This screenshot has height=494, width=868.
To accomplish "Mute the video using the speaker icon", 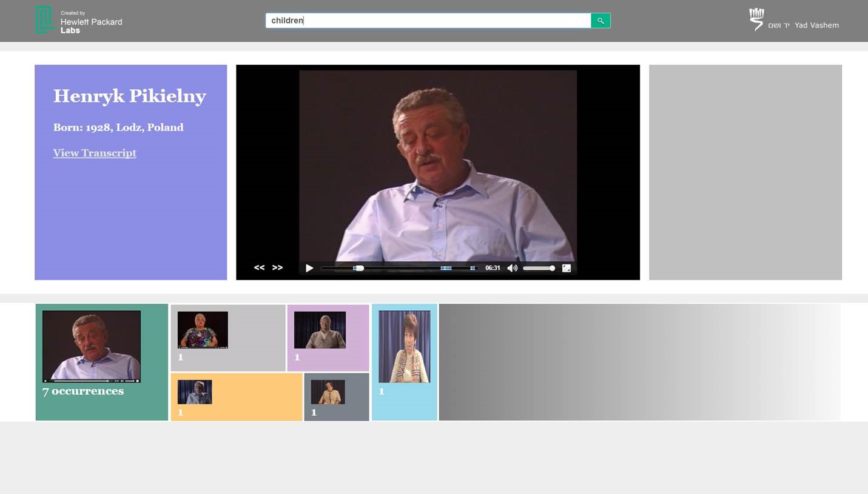I will point(512,268).
